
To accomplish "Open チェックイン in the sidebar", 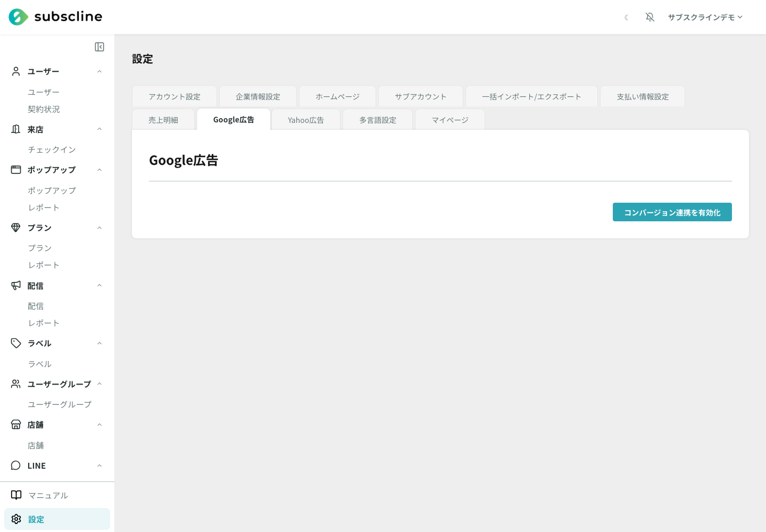I will tap(52, 149).
